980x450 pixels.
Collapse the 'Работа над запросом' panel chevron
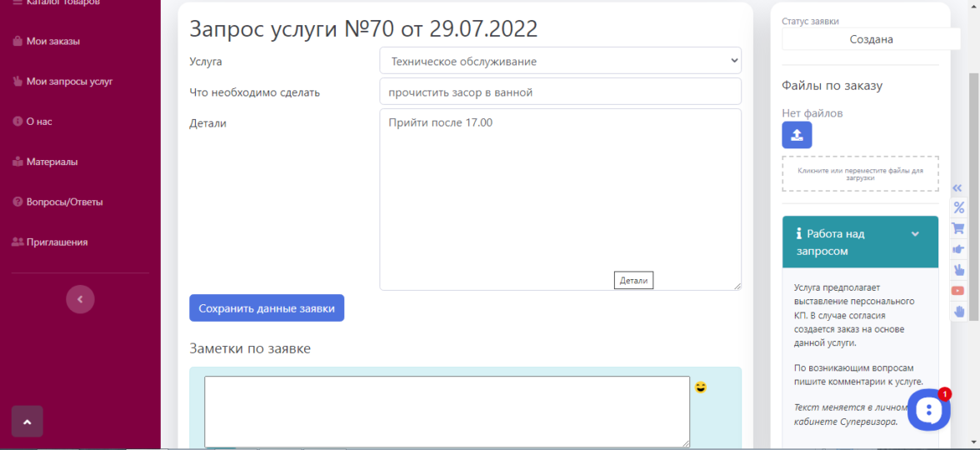click(915, 233)
